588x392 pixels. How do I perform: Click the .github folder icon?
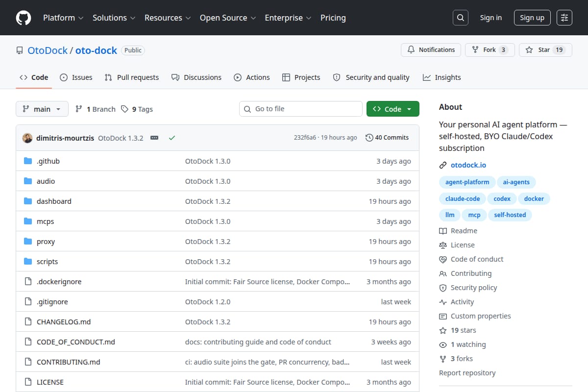click(28, 161)
